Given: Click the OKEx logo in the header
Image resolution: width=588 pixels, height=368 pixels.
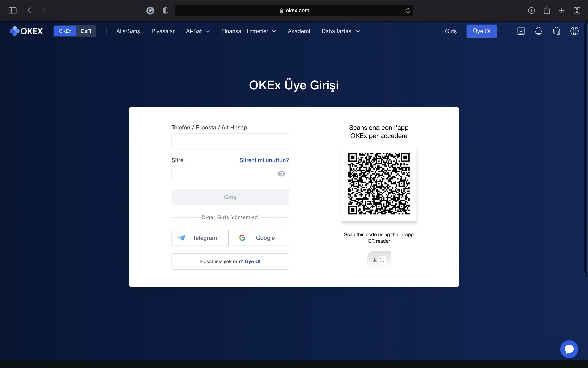Looking at the screenshot, I should click(26, 31).
